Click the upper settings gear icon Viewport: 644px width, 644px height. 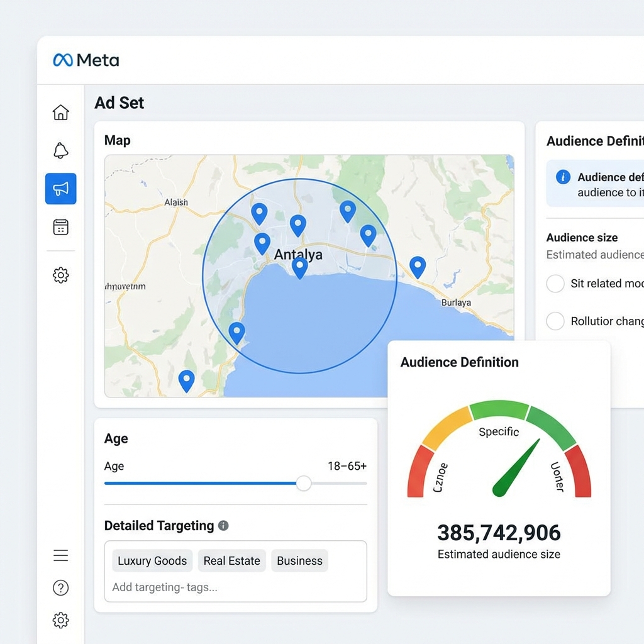(x=60, y=275)
